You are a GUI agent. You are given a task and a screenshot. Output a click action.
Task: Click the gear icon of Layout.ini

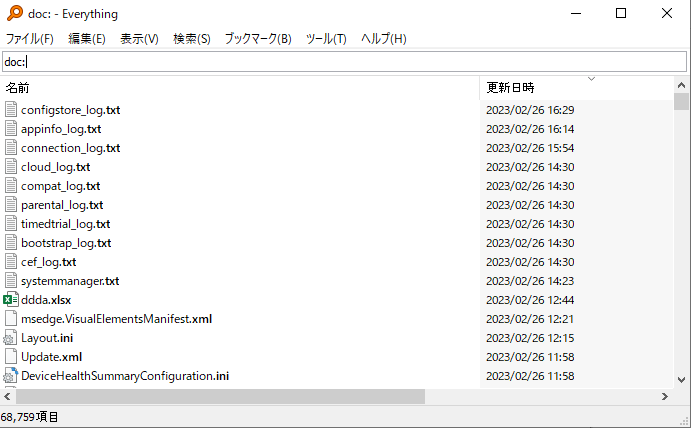click(x=10, y=338)
